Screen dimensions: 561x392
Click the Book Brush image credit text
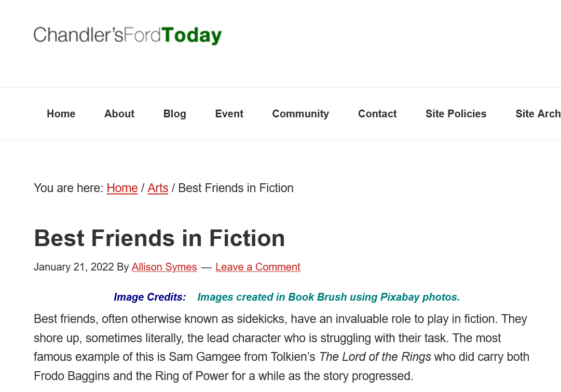tap(329, 297)
